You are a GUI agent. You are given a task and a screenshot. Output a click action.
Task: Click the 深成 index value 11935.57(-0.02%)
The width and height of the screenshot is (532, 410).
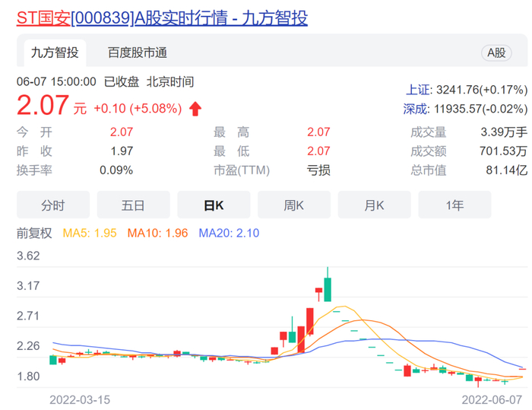click(x=481, y=109)
